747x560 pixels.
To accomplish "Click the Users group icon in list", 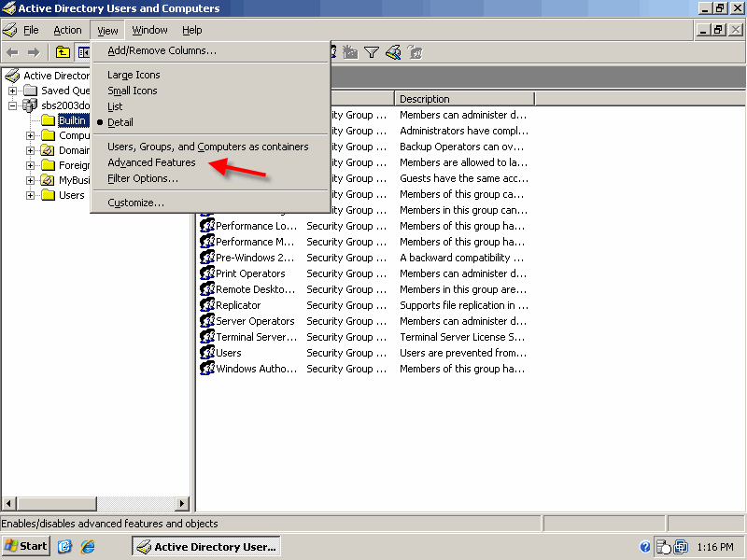I will coord(207,353).
